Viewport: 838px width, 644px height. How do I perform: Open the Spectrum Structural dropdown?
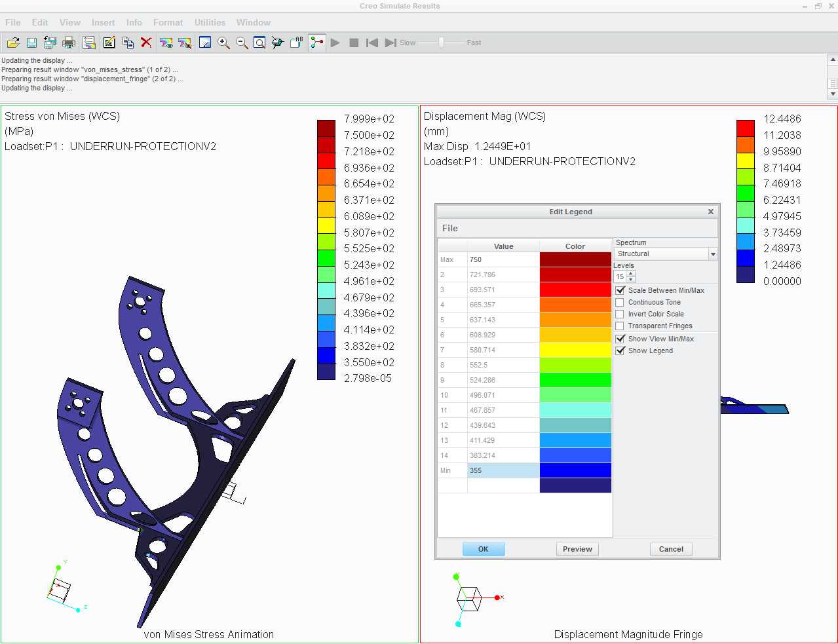pyautogui.click(x=666, y=254)
